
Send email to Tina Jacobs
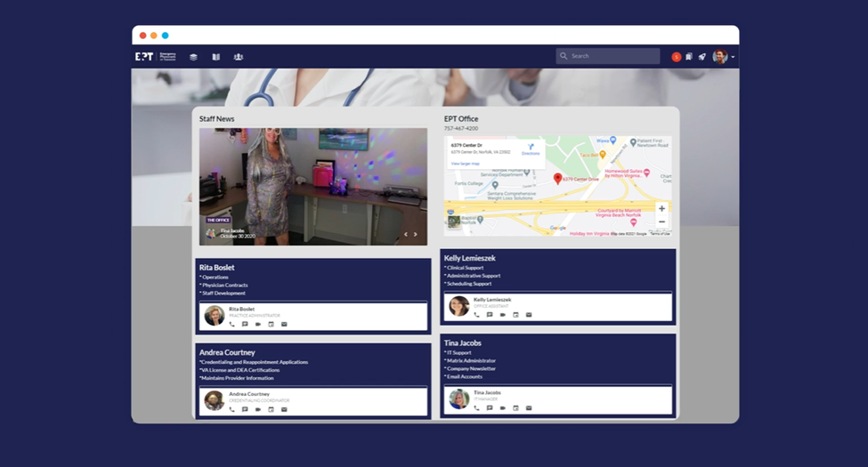tap(529, 407)
